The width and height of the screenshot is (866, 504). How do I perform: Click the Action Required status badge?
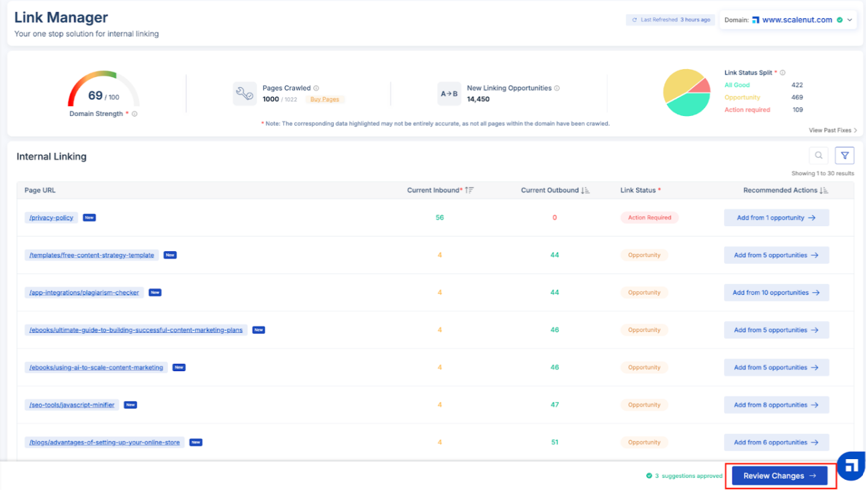pos(649,218)
